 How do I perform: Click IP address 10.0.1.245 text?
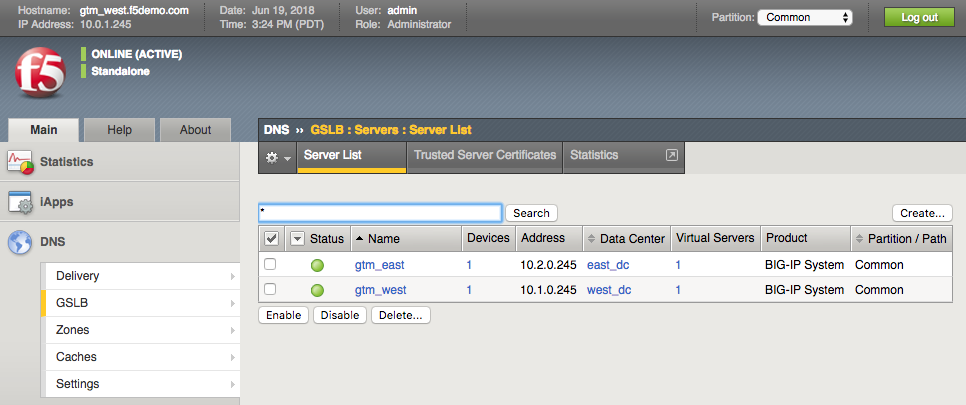[105, 25]
